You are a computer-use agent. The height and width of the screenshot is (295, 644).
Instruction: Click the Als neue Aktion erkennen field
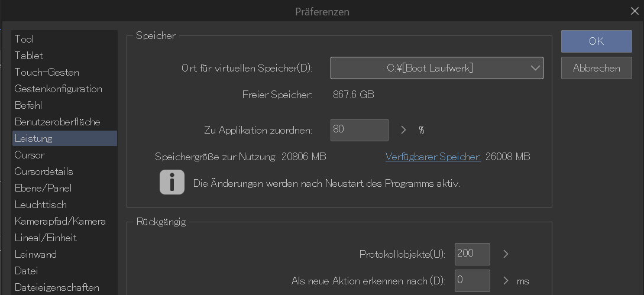pos(472,281)
